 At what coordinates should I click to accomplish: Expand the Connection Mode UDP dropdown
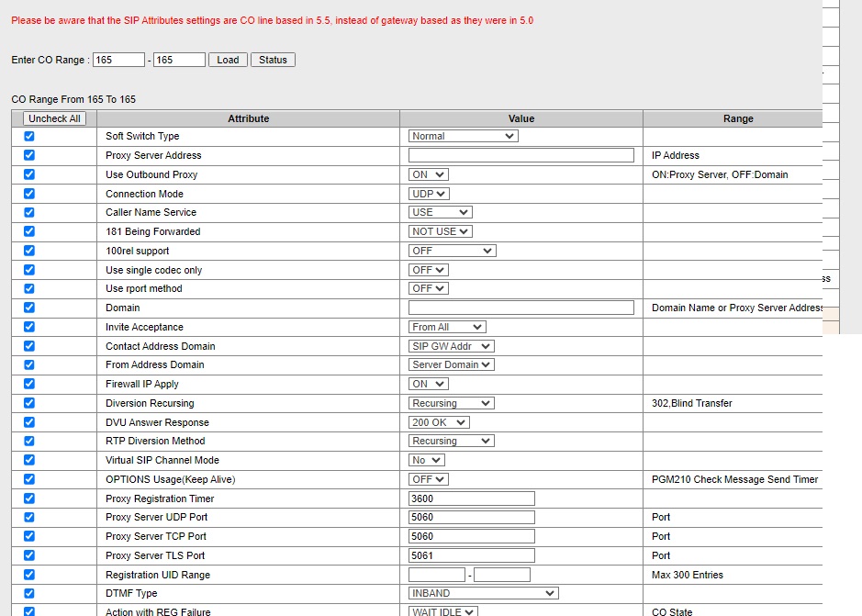pyautogui.click(x=429, y=194)
